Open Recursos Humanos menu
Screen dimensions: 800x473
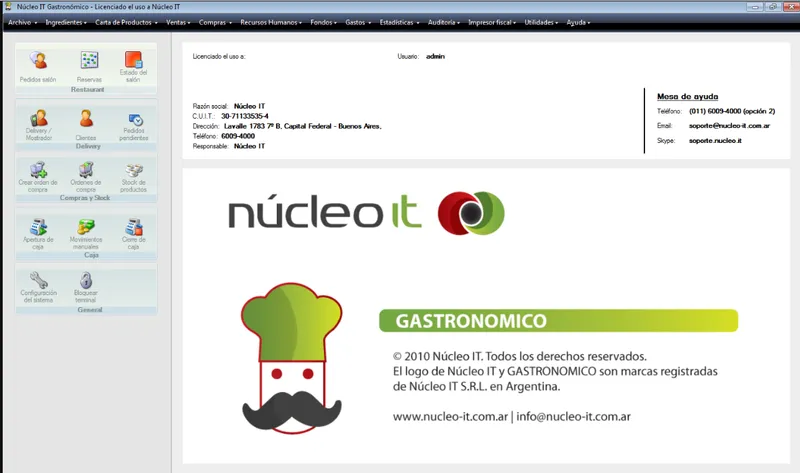(271, 22)
